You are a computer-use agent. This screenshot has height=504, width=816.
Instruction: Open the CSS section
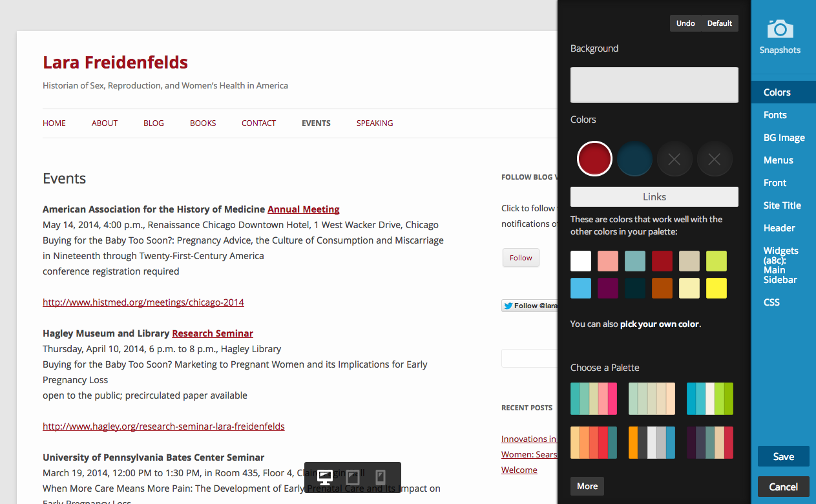[x=771, y=302]
